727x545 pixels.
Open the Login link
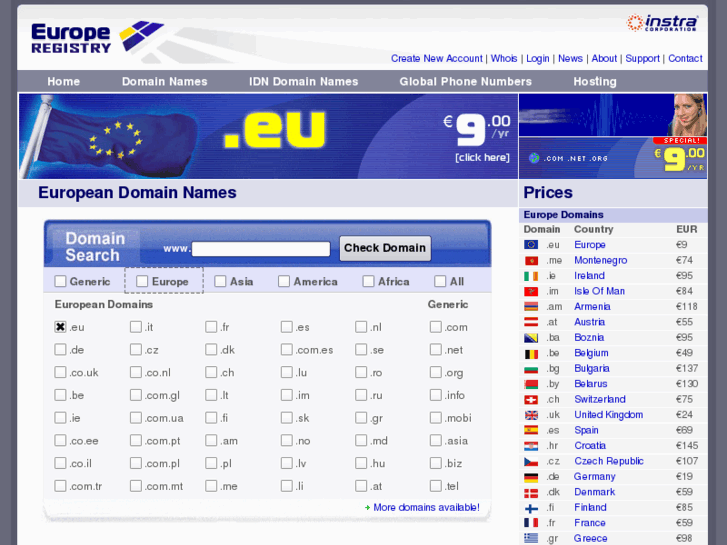(x=538, y=58)
